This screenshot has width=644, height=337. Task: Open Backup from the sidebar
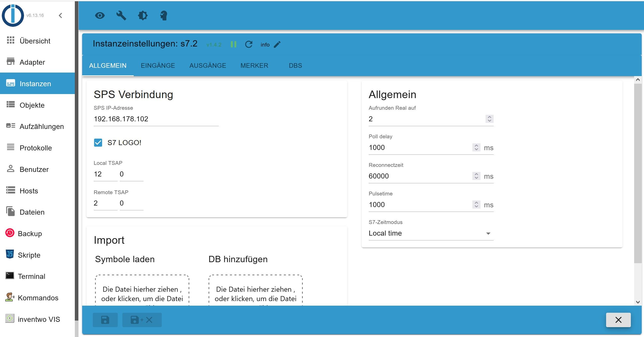click(x=30, y=234)
